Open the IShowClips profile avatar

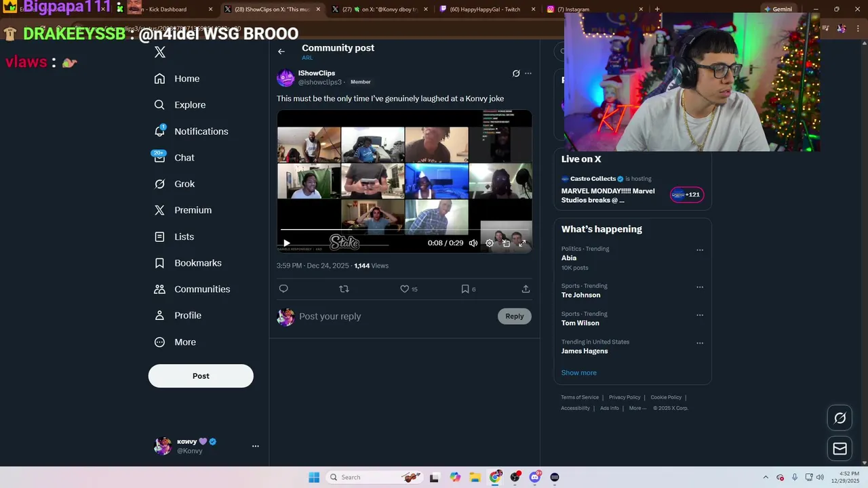tap(285, 77)
